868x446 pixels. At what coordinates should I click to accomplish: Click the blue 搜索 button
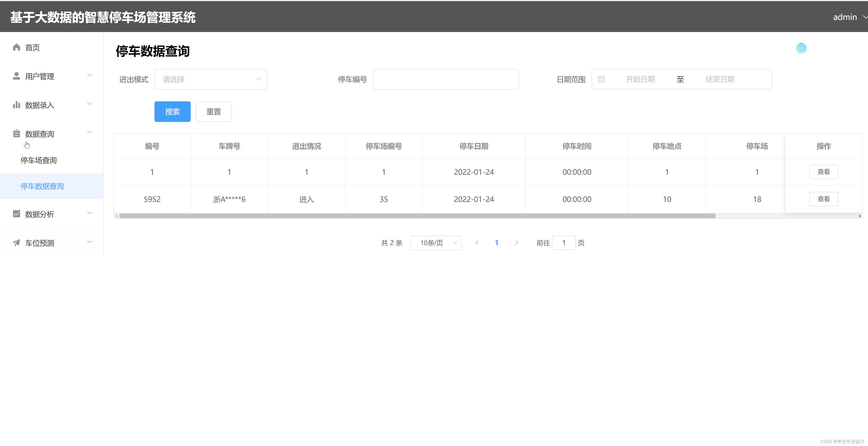[x=172, y=112]
